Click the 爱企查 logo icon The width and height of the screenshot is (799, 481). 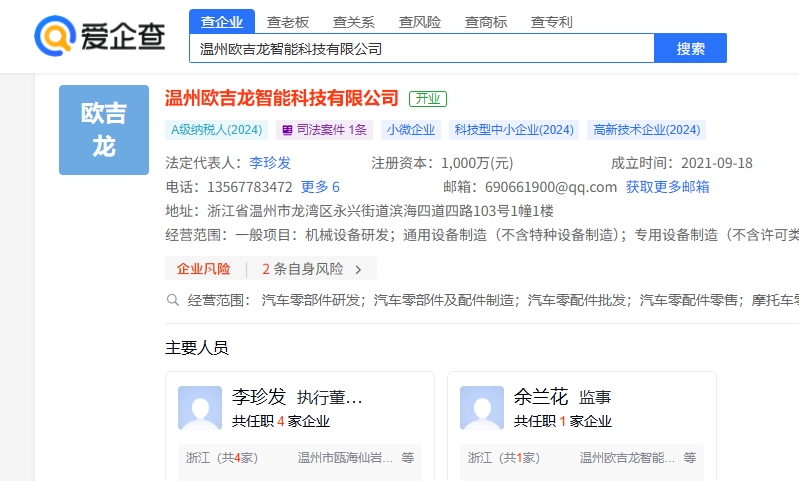pos(55,36)
